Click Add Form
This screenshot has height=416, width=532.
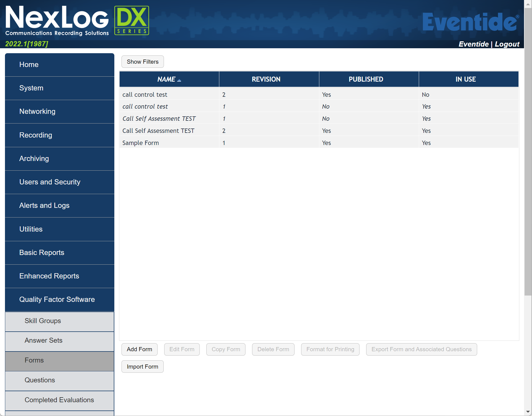pyautogui.click(x=139, y=349)
